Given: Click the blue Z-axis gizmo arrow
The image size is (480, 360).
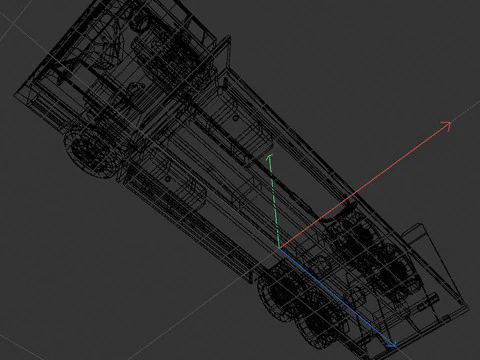Looking at the screenshot, I should (337, 298).
